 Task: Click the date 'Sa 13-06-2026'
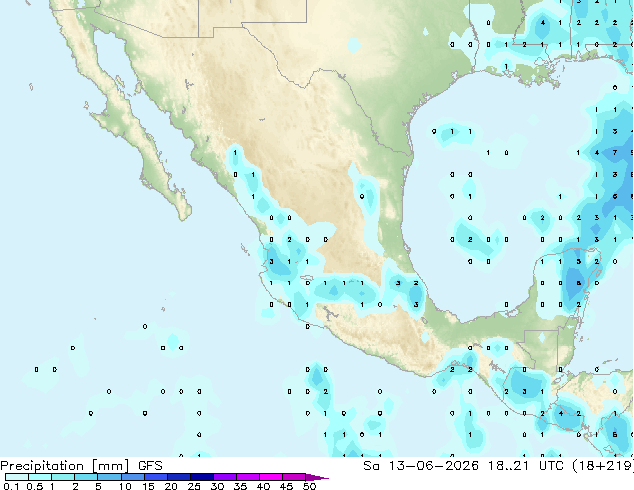point(421,466)
